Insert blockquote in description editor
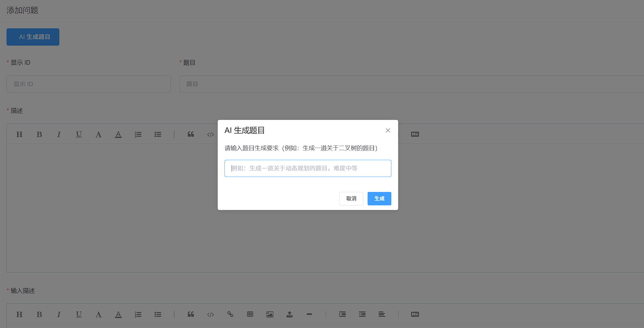The image size is (644, 328). pos(191,134)
